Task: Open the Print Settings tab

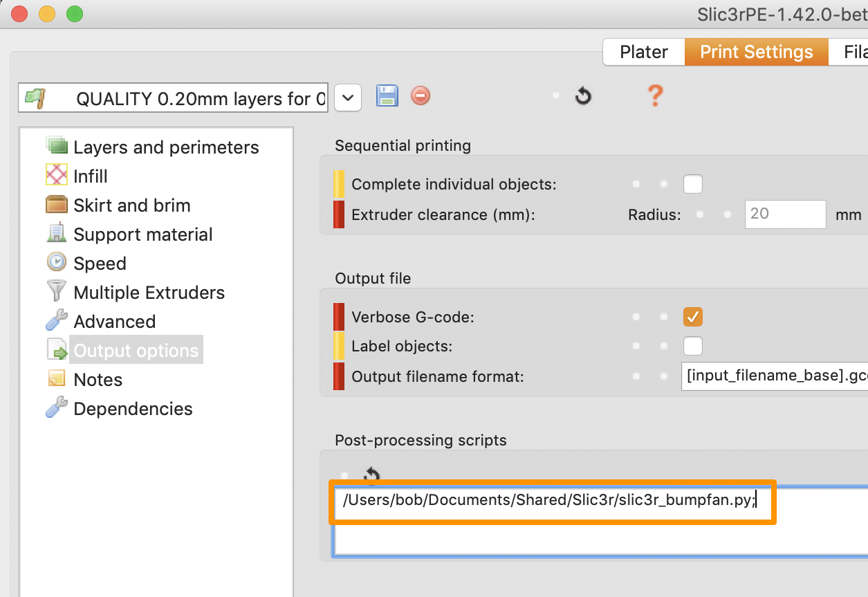Action: [x=756, y=51]
